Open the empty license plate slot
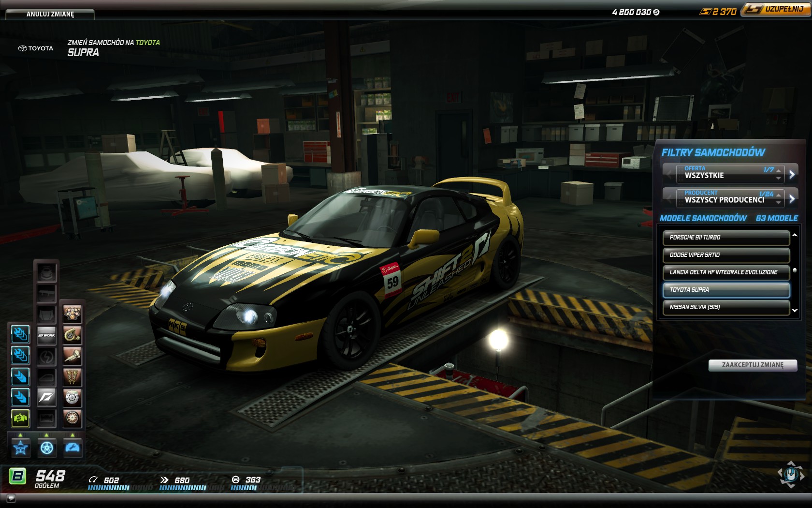 click(x=46, y=418)
